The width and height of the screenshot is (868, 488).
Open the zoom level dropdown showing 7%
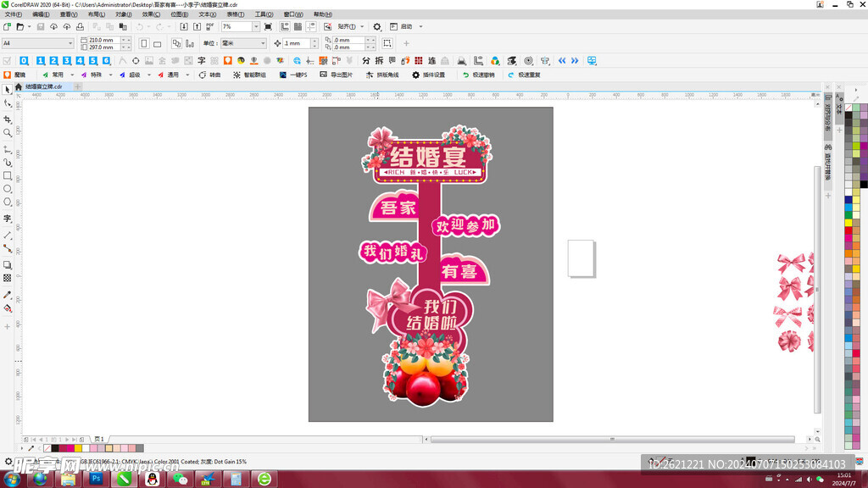tap(255, 27)
